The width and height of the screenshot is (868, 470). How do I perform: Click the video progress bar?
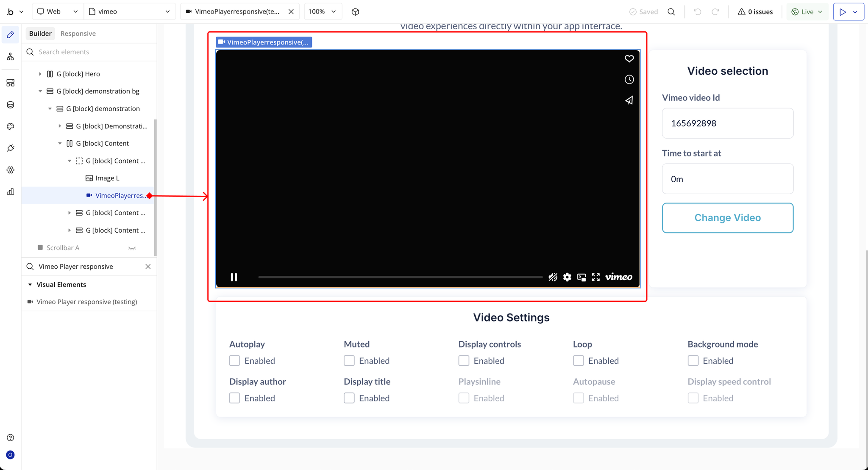400,277
